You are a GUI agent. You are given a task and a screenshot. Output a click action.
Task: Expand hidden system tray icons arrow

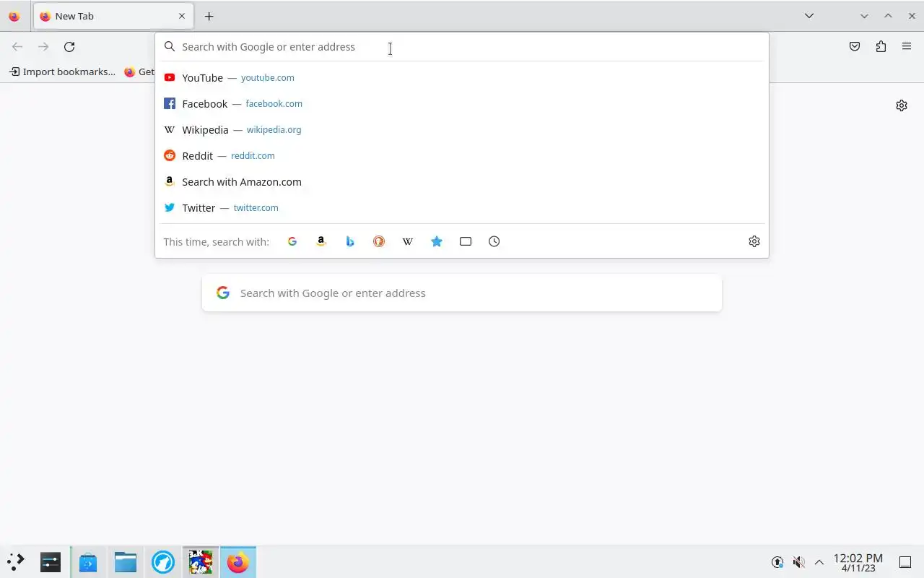coord(819,562)
